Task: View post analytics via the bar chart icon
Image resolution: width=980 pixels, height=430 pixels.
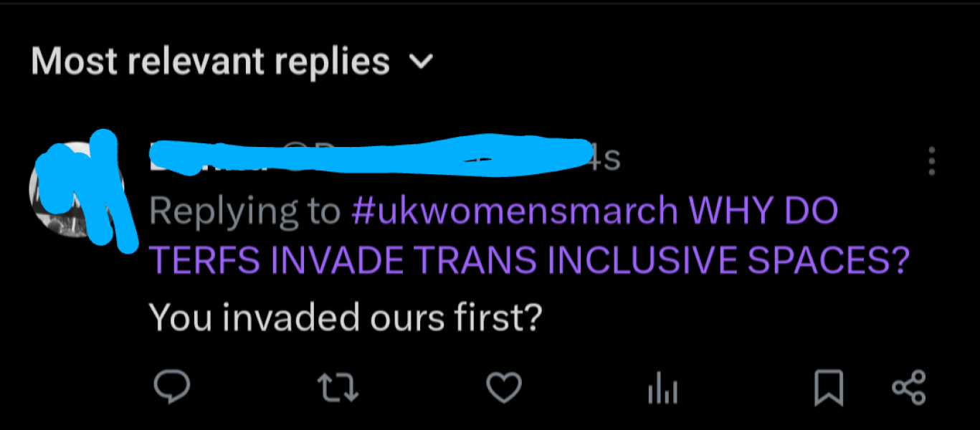Action: pos(662,391)
